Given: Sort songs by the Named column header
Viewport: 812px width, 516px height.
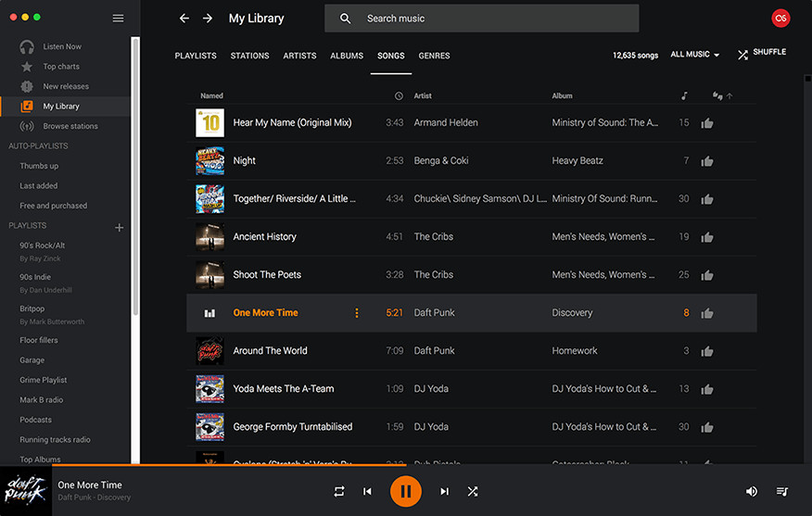Looking at the screenshot, I should tap(211, 95).
